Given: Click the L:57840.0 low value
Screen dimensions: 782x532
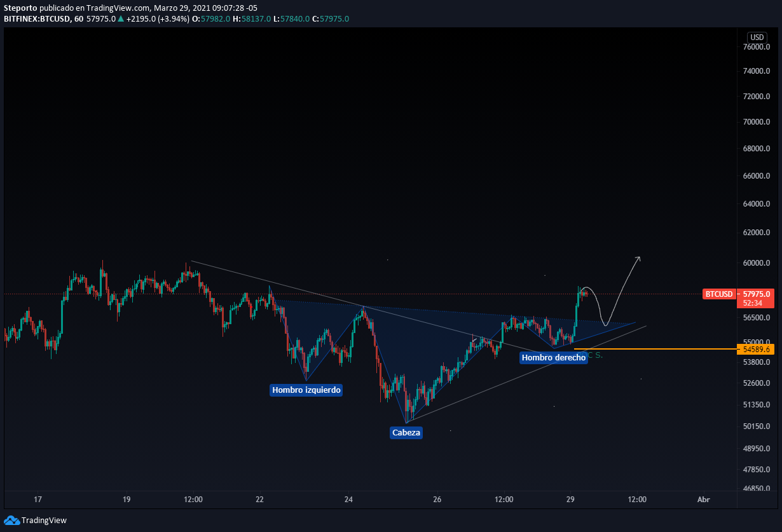Looking at the screenshot, I should pos(291,19).
